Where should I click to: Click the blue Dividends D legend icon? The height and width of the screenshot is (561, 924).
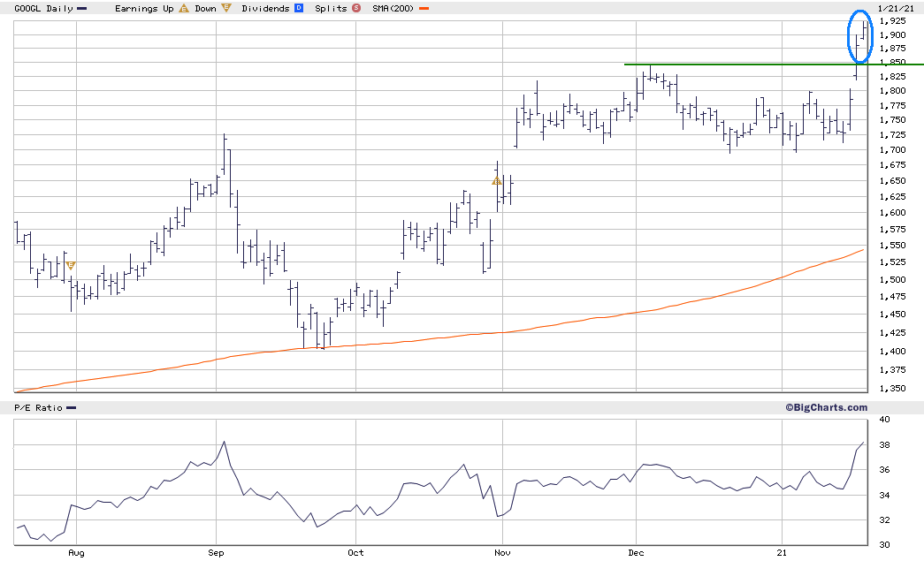(x=299, y=8)
